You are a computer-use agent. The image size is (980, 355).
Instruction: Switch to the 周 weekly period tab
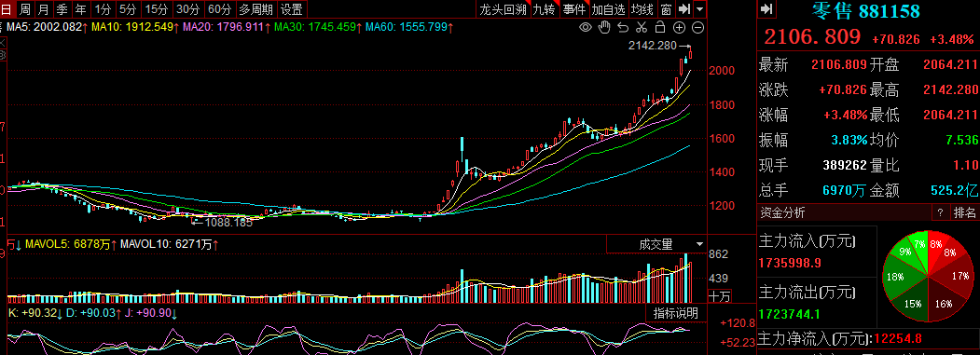(x=24, y=8)
